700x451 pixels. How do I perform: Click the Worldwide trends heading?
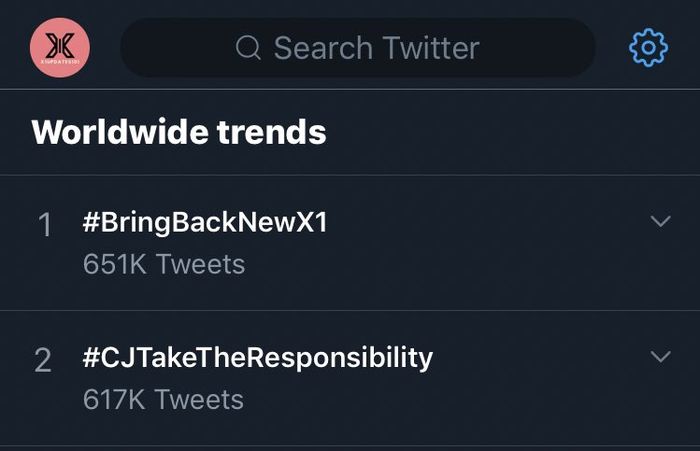point(179,132)
